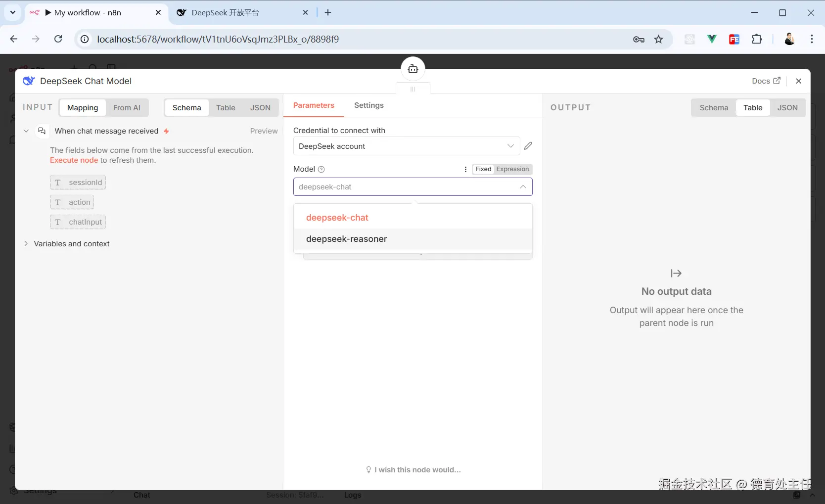Show output as Schema view
Viewport: 825px width, 504px height.
714,108
